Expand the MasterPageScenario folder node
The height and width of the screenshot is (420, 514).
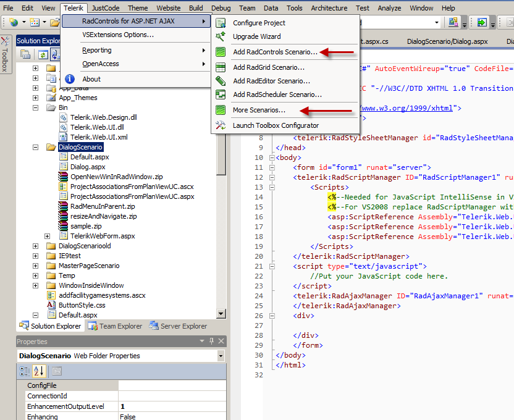tap(36, 266)
